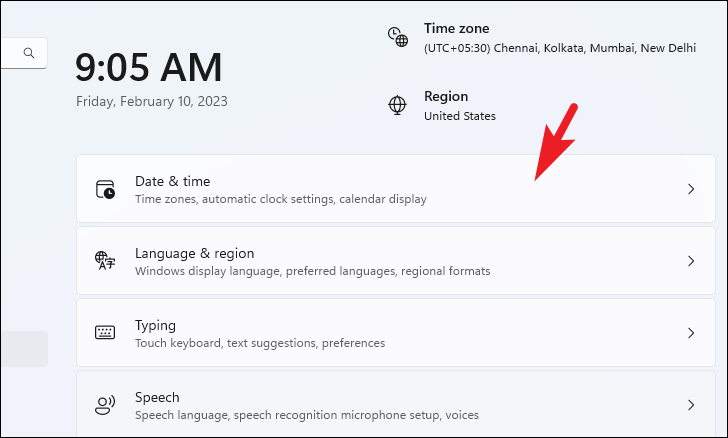
Task: Click the Speech person-talking icon
Action: pyautogui.click(x=105, y=405)
